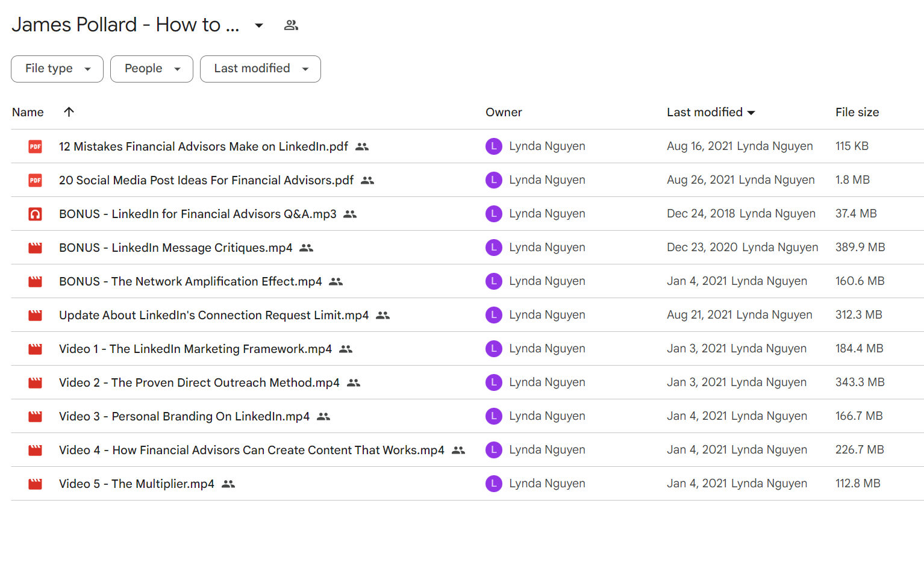The width and height of the screenshot is (924, 565).
Task: Click the owner avatar in the Video 5 row
Action: point(494,484)
